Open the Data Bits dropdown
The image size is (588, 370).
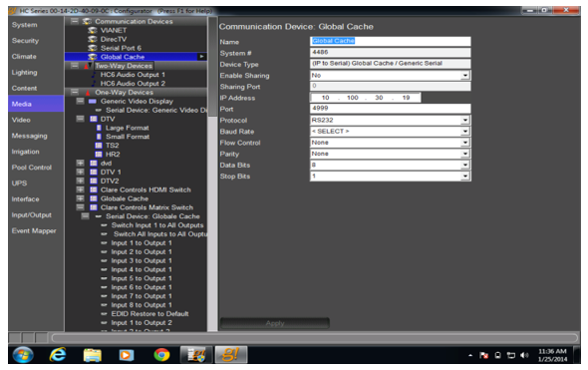[465, 165]
